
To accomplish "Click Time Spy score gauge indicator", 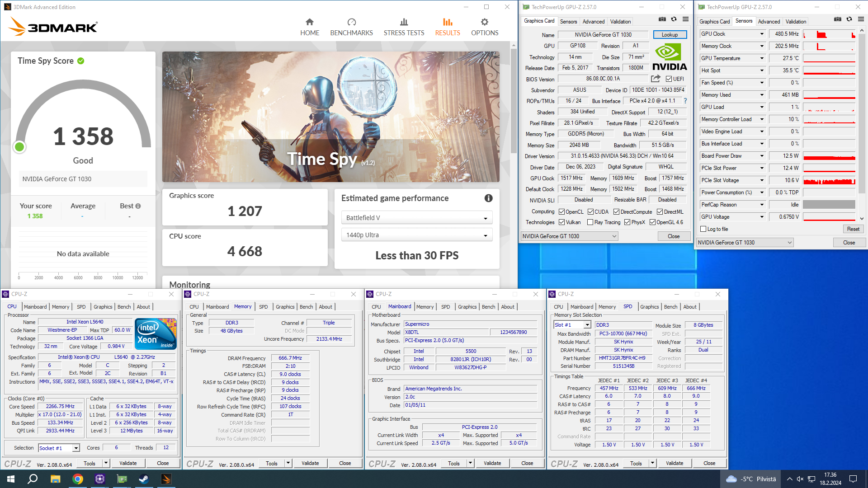I will click(19, 147).
